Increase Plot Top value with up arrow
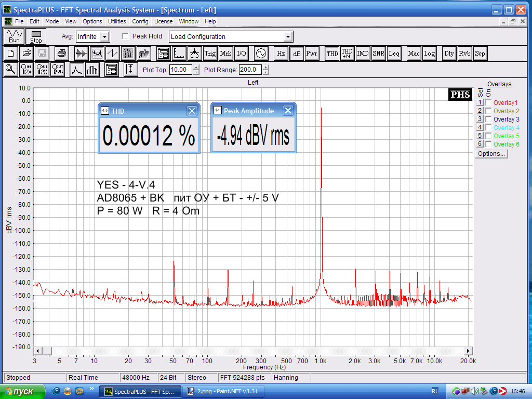532x399 pixels. 196,67
